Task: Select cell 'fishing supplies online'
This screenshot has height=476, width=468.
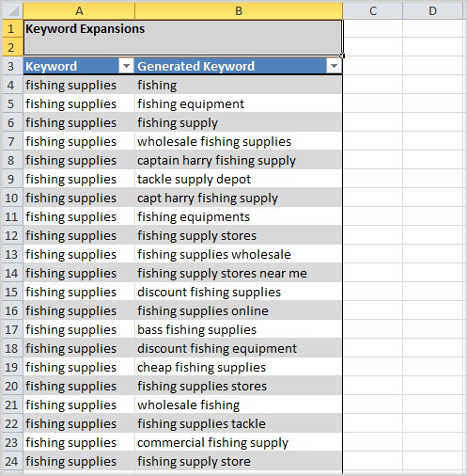Action: pos(239,310)
